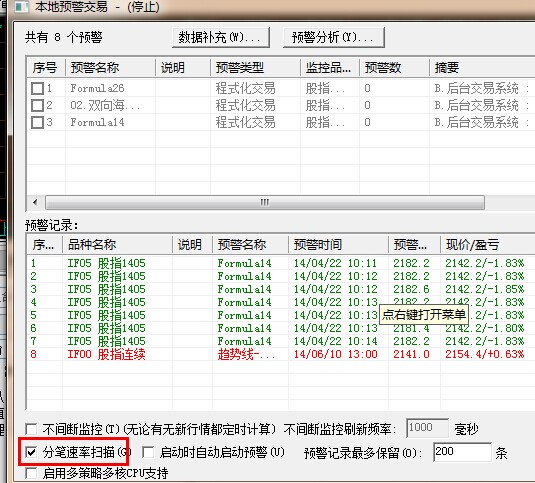535x483 pixels.
Task: Click the 预警名称 header in upper list
Action: click(110, 68)
